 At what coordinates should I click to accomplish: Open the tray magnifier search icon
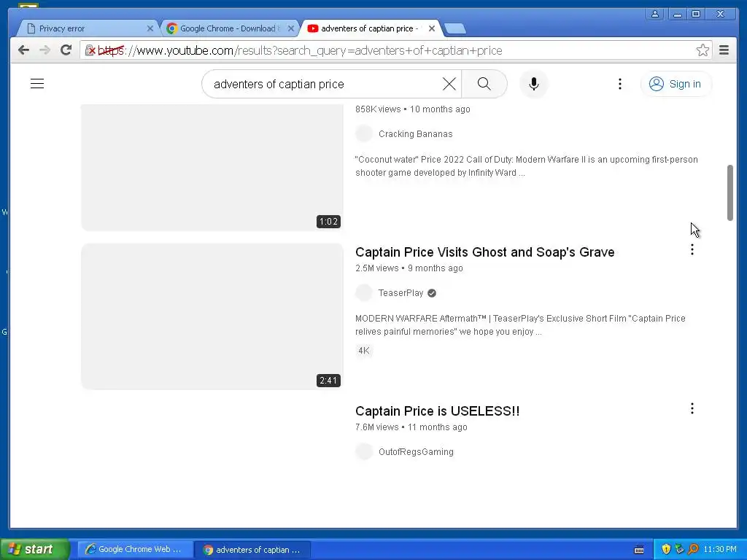[x=693, y=550]
